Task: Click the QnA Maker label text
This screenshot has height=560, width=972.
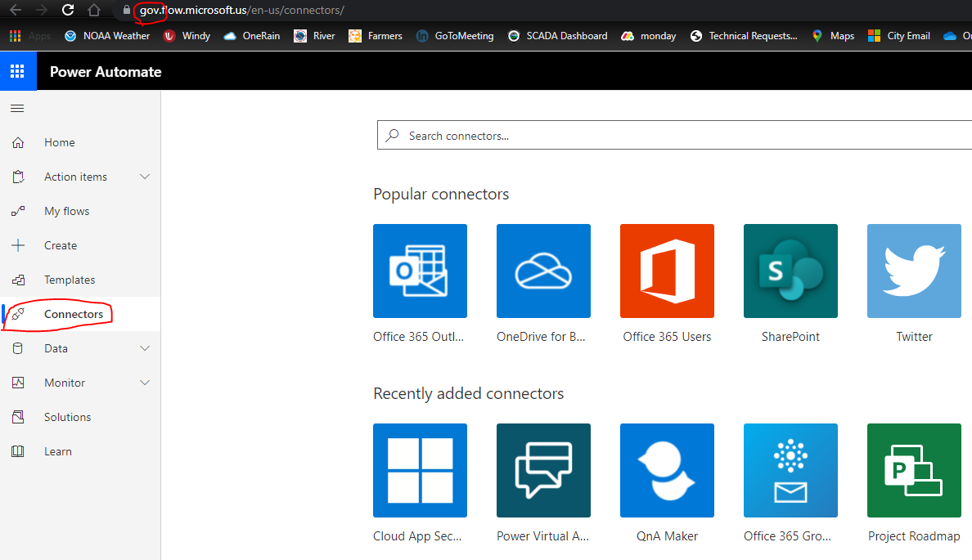Action: 667,535
